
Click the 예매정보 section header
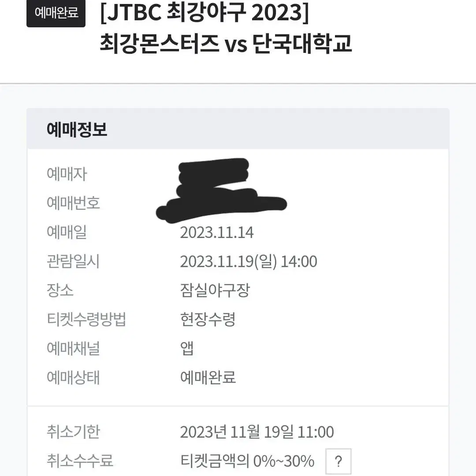[x=77, y=129]
